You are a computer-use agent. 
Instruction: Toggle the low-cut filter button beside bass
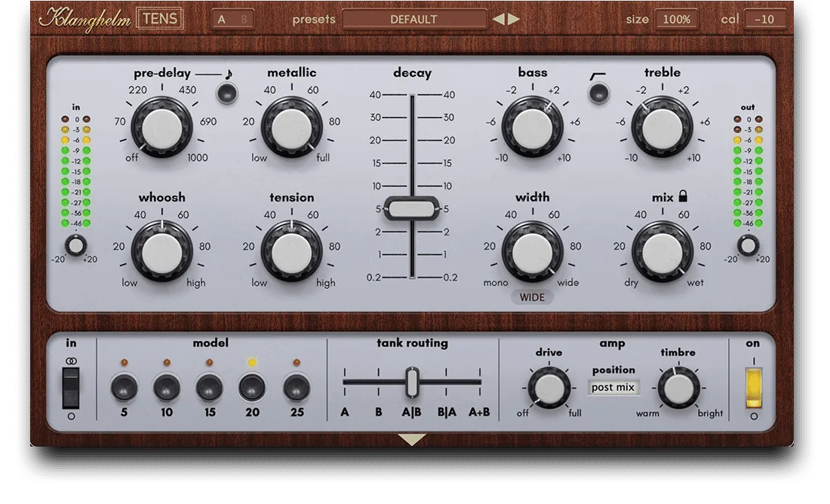(x=598, y=94)
